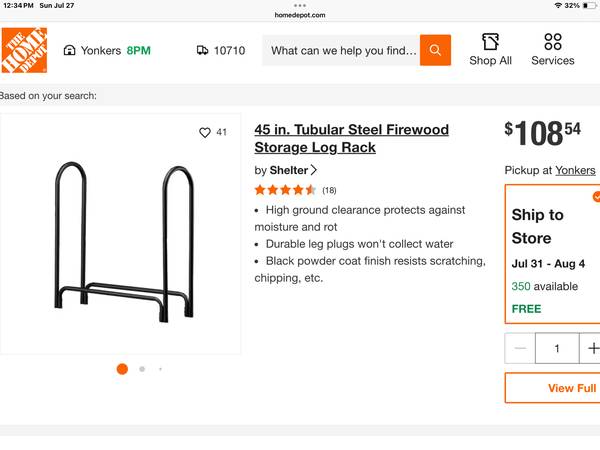Click the orange search magnifier button
The image size is (600, 450).
pyautogui.click(x=435, y=50)
